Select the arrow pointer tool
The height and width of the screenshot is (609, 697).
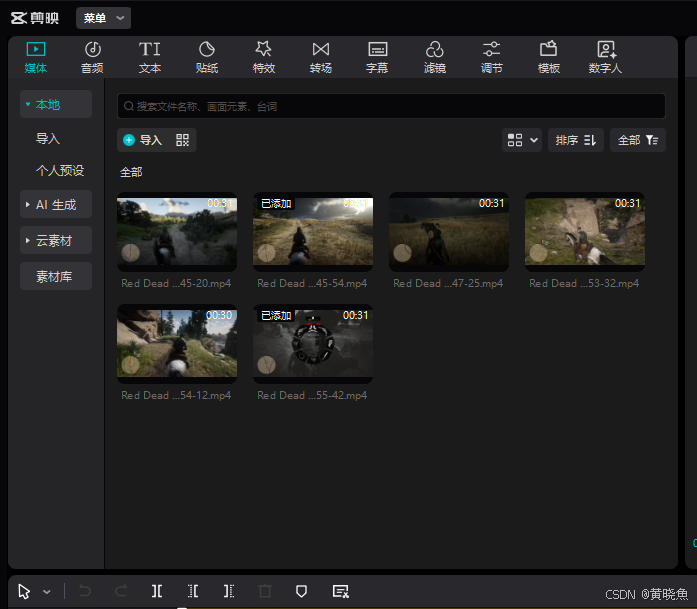(x=24, y=592)
